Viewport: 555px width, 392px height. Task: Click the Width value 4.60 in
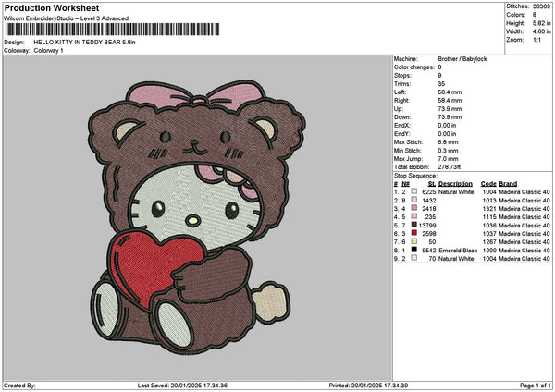[541, 31]
